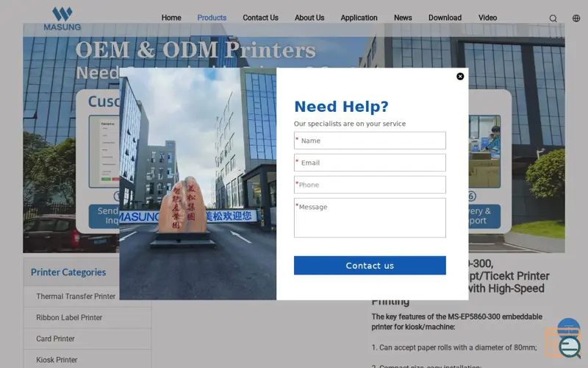This screenshot has width=588, height=368.
Task: Open the Application menu item
Action: pyautogui.click(x=359, y=18)
